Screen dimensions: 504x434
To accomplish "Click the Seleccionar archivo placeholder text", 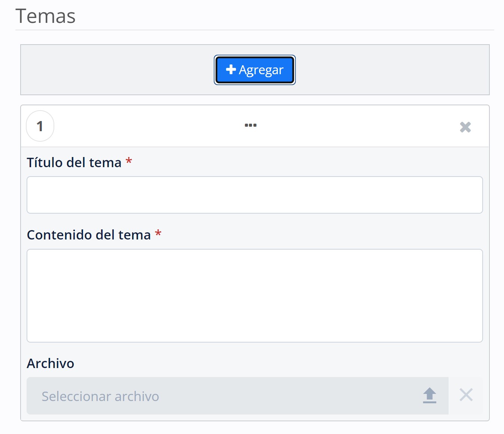I will [100, 396].
